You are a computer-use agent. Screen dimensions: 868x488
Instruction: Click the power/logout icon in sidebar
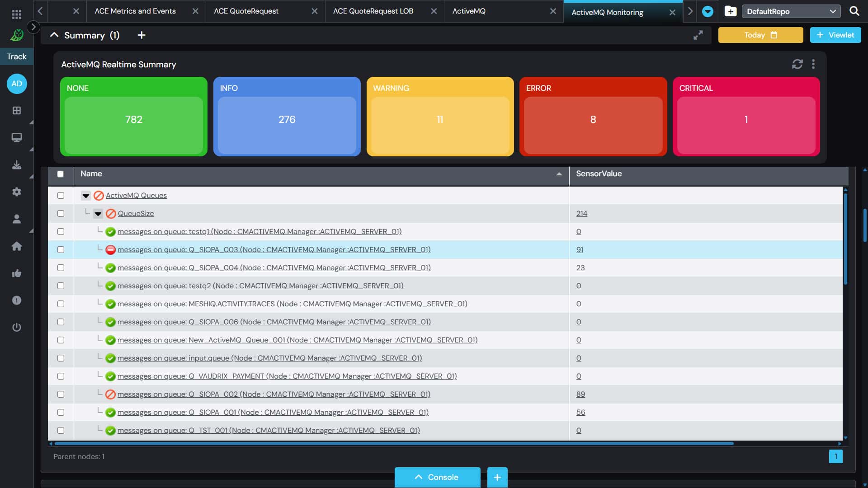coord(17,327)
